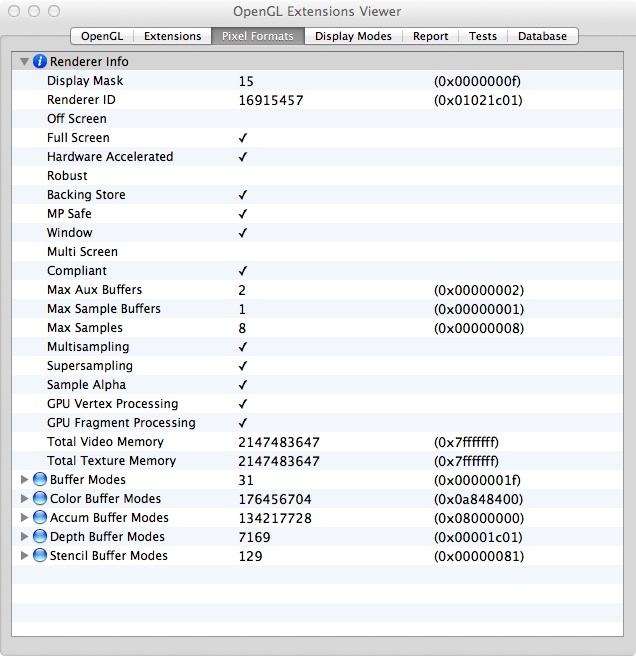636x656 pixels.
Task: Click the Color Buffer Modes value 176456704
Action: [x=275, y=499]
